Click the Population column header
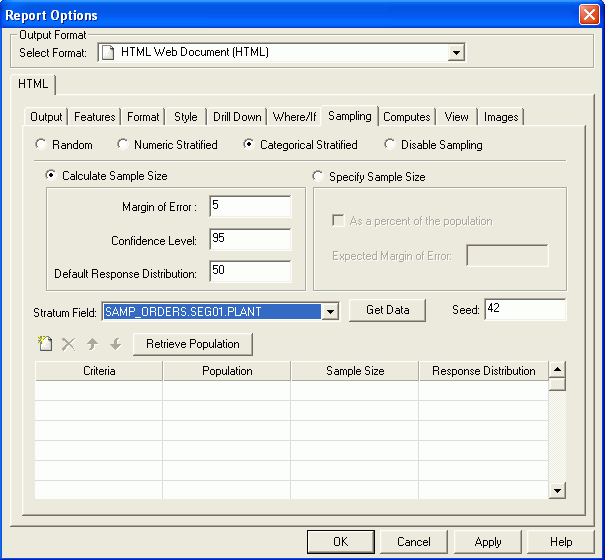The image size is (605, 560). [227, 371]
